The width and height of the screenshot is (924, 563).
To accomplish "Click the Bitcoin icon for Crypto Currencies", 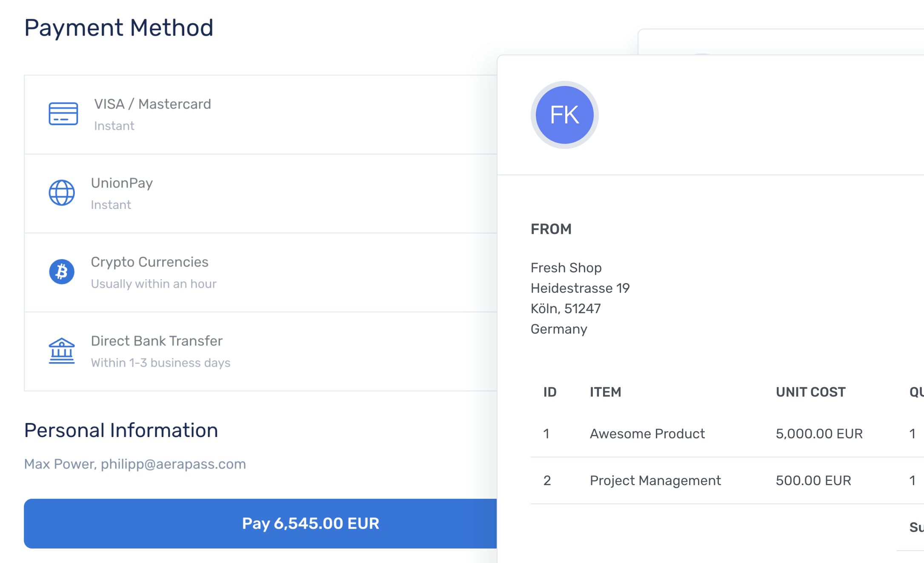I will pyautogui.click(x=62, y=271).
